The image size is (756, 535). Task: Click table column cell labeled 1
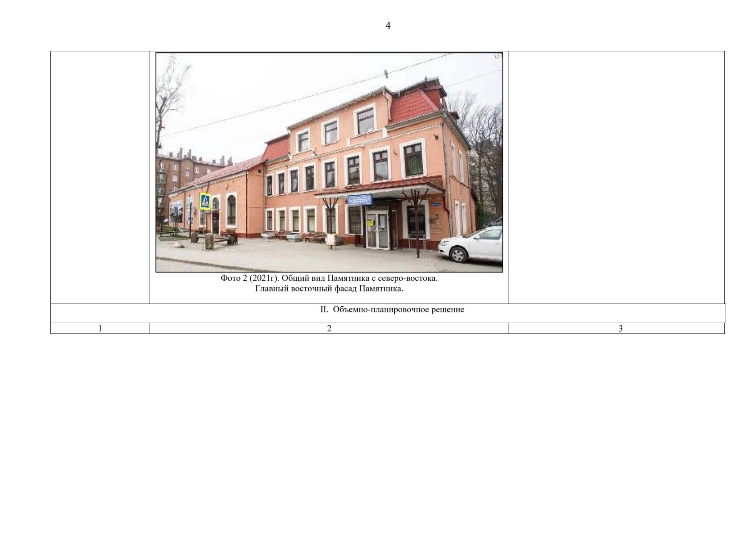click(x=100, y=329)
